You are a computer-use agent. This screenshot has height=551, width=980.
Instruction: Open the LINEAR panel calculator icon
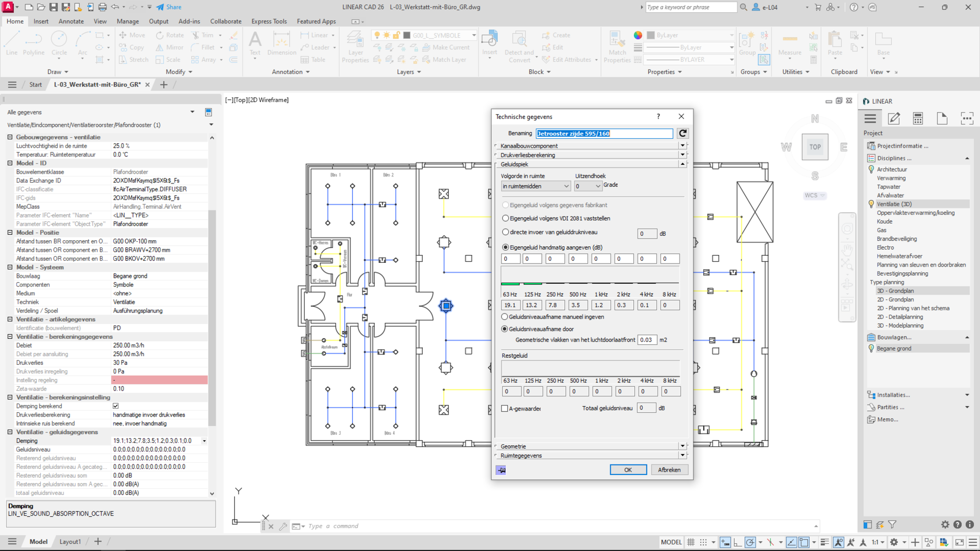[918, 118]
